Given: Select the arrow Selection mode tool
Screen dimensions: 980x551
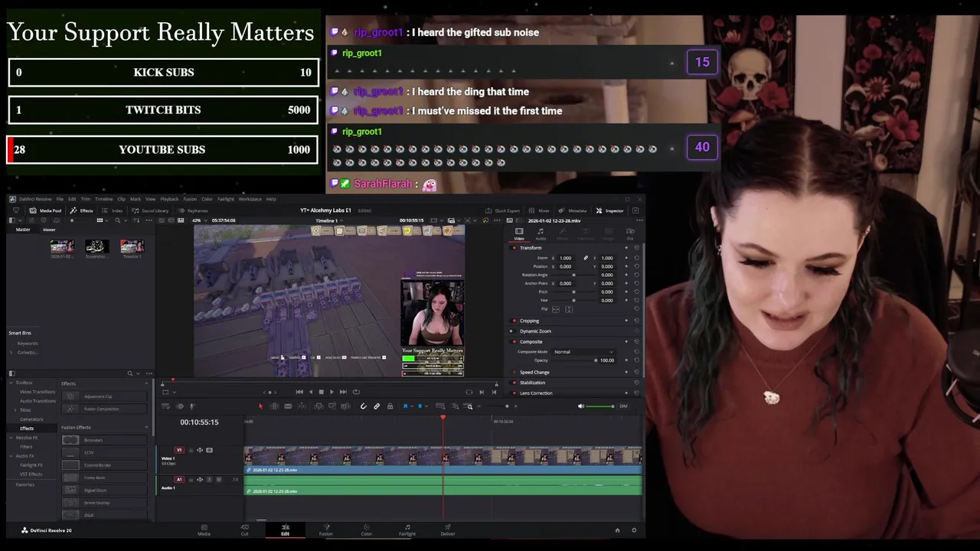Looking at the screenshot, I should coord(260,406).
